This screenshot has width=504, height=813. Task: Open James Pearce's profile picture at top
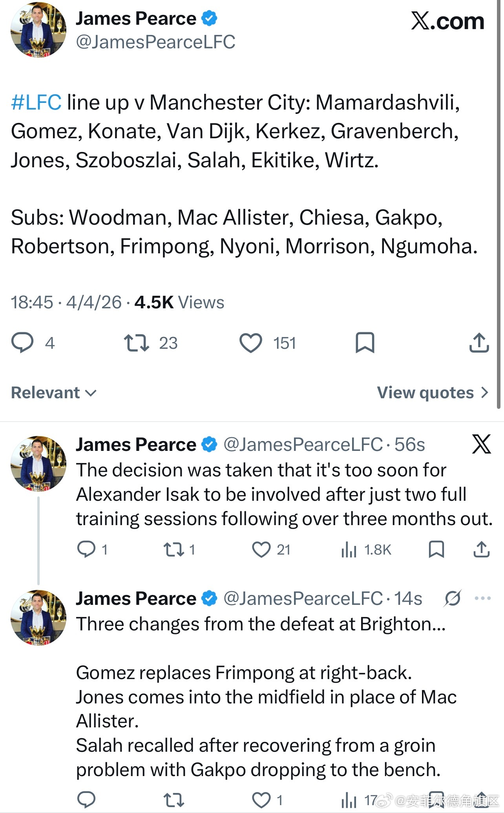pyautogui.click(x=38, y=30)
